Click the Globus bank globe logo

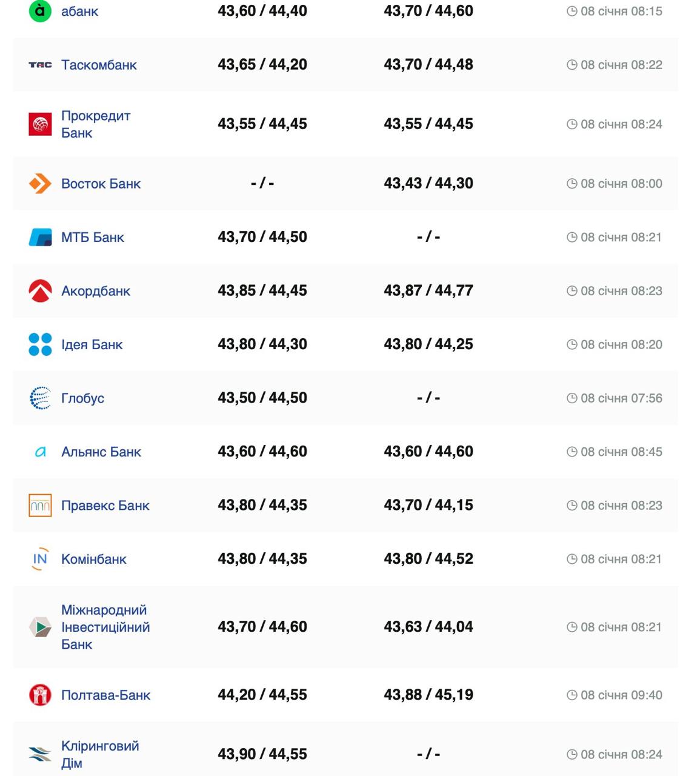click(x=40, y=398)
